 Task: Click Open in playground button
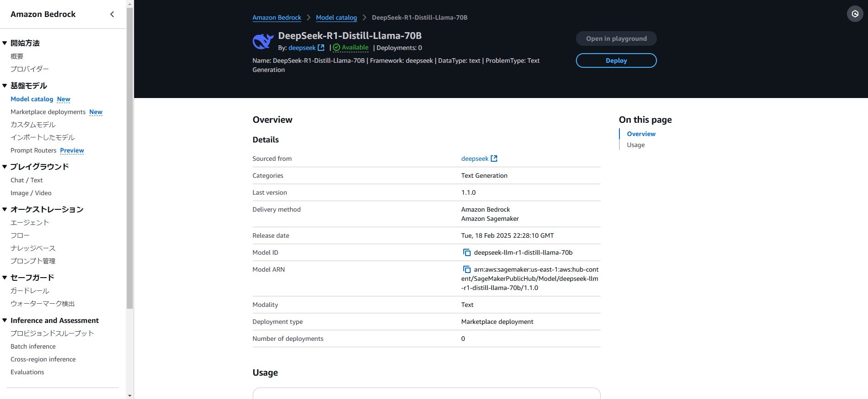[x=616, y=38]
